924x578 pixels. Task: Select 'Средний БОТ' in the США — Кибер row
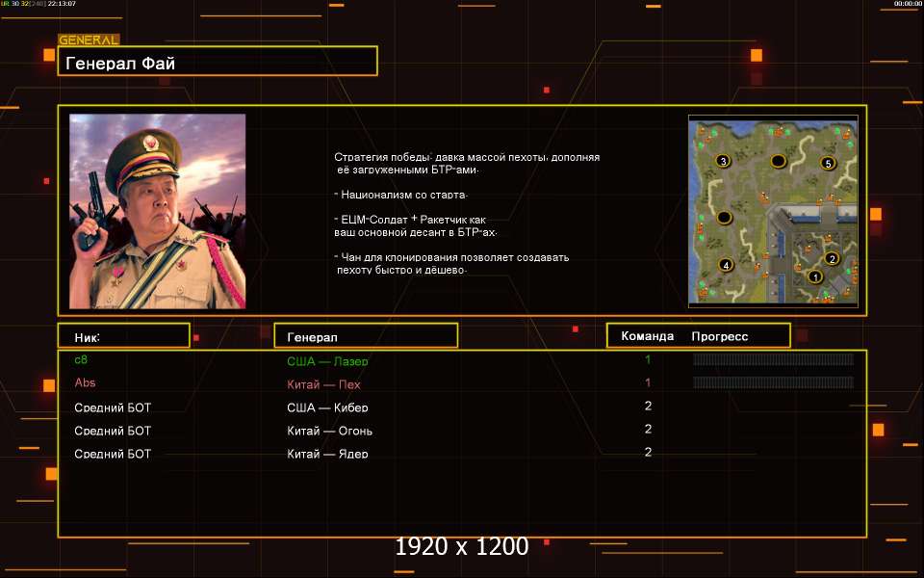tap(113, 407)
